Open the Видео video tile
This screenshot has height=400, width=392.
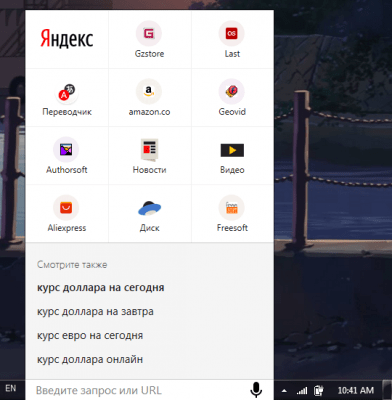pyautogui.click(x=232, y=155)
